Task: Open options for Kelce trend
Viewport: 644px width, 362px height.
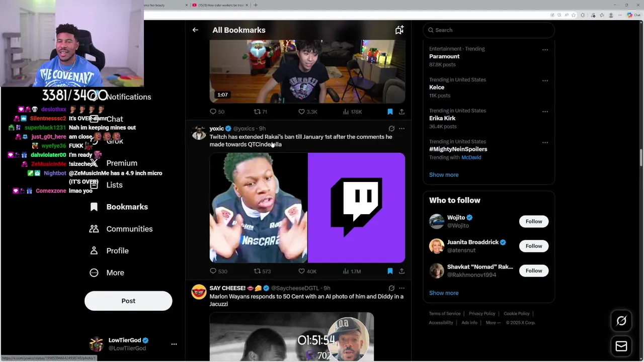Action: (545, 80)
